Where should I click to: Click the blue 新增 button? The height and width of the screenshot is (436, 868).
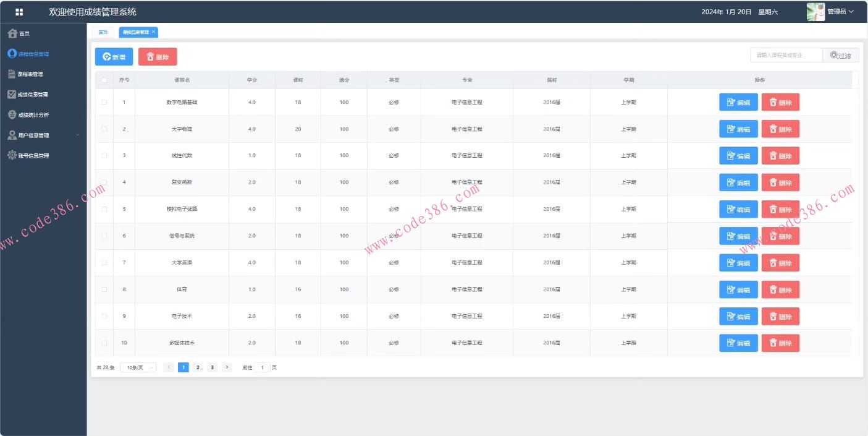click(114, 57)
